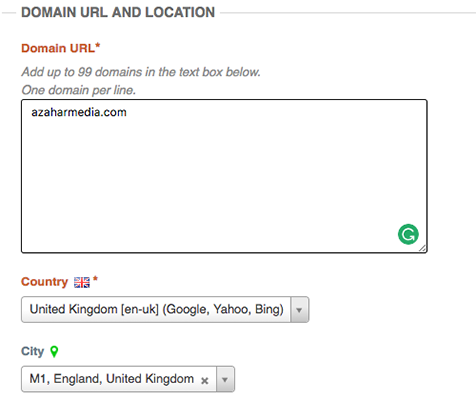Click the Domain URL label
This screenshot has height=400, width=476.
click(58, 48)
